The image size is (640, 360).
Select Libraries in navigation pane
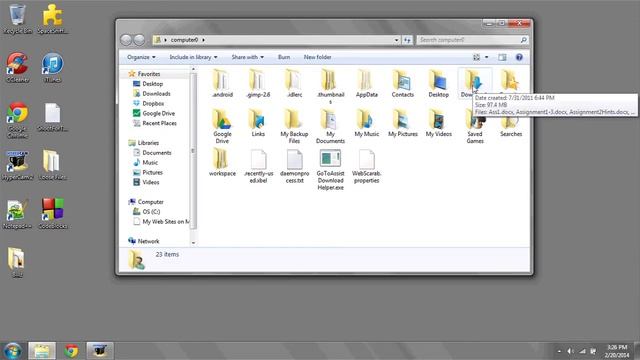tap(148, 143)
